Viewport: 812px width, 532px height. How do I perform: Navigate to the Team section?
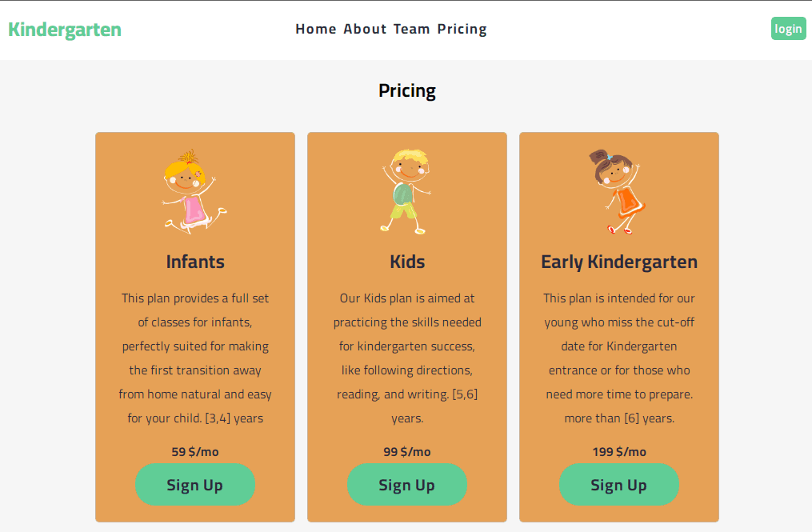click(x=411, y=29)
